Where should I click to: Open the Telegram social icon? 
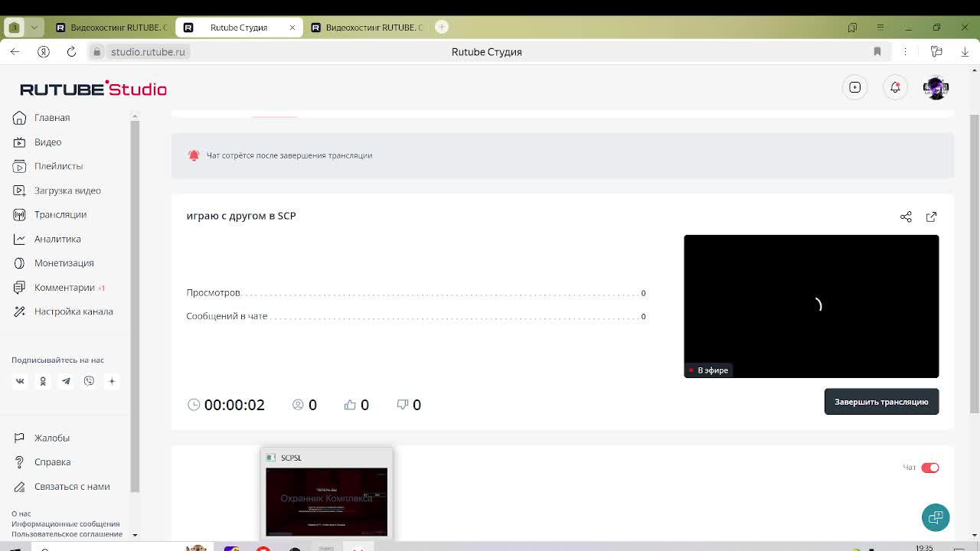pyautogui.click(x=66, y=381)
